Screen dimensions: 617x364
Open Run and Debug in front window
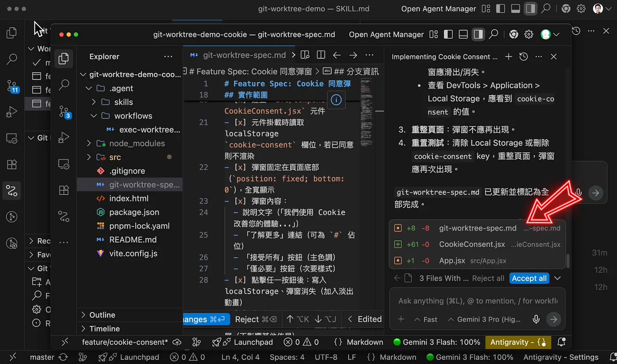pos(64,137)
